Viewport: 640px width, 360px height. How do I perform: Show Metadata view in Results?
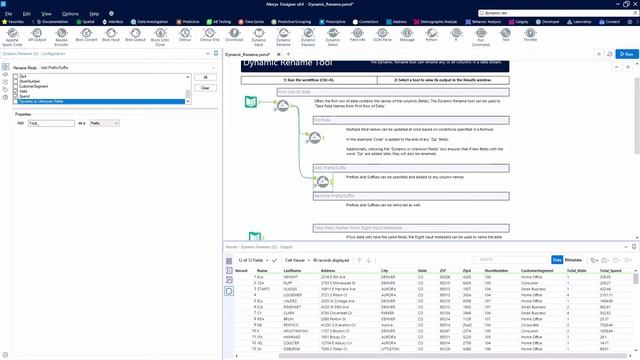point(573,260)
